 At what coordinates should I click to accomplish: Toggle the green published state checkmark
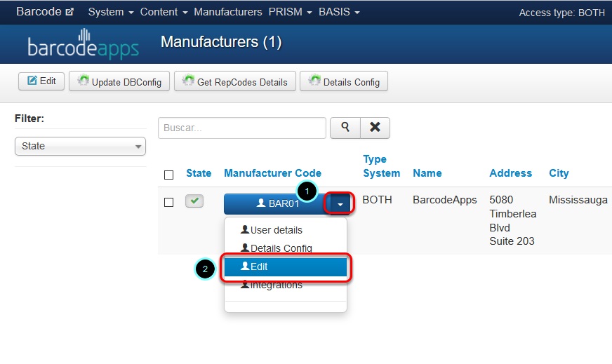194,201
